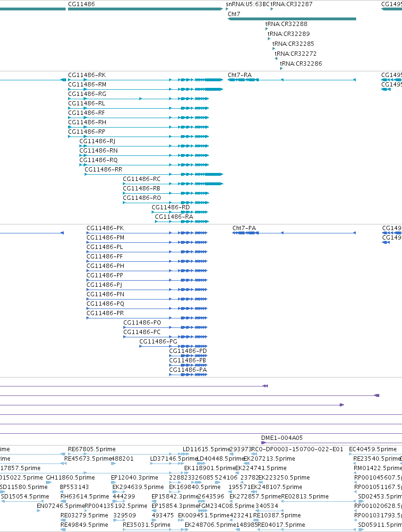
Task: Select protein CG11486-PM
Action: point(105,238)
